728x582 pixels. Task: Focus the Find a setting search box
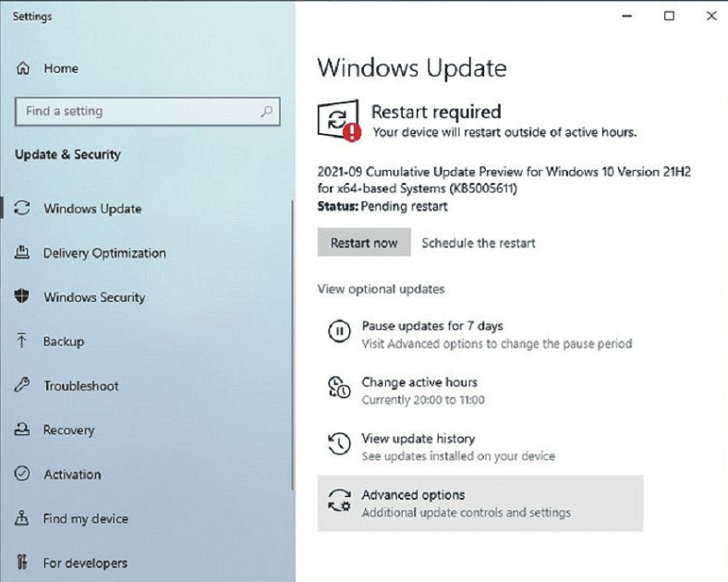click(x=147, y=112)
